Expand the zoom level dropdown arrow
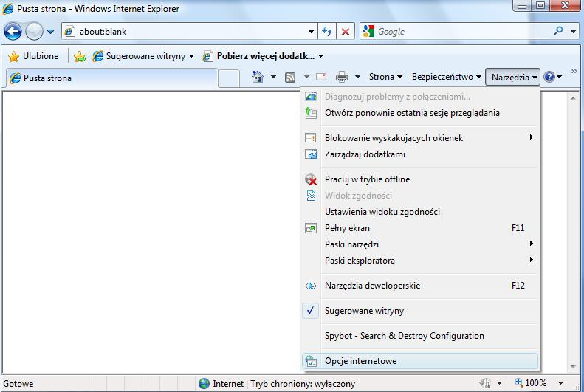 (560, 383)
